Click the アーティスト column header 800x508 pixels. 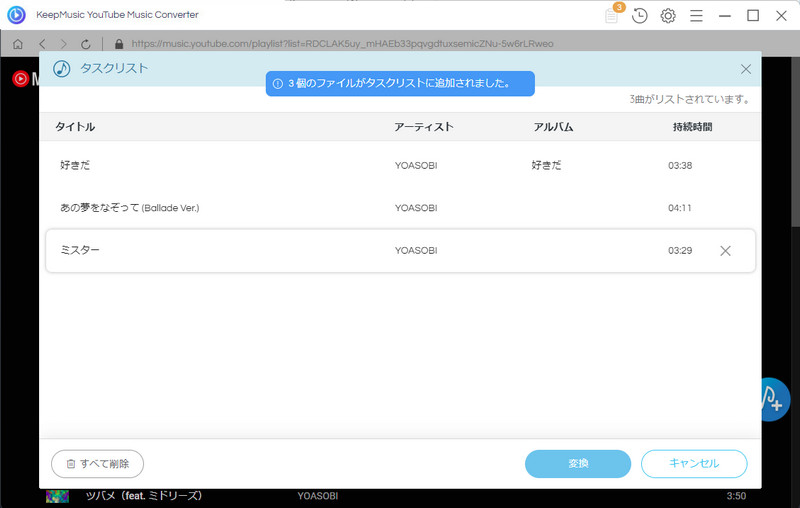click(x=423, y=126)
